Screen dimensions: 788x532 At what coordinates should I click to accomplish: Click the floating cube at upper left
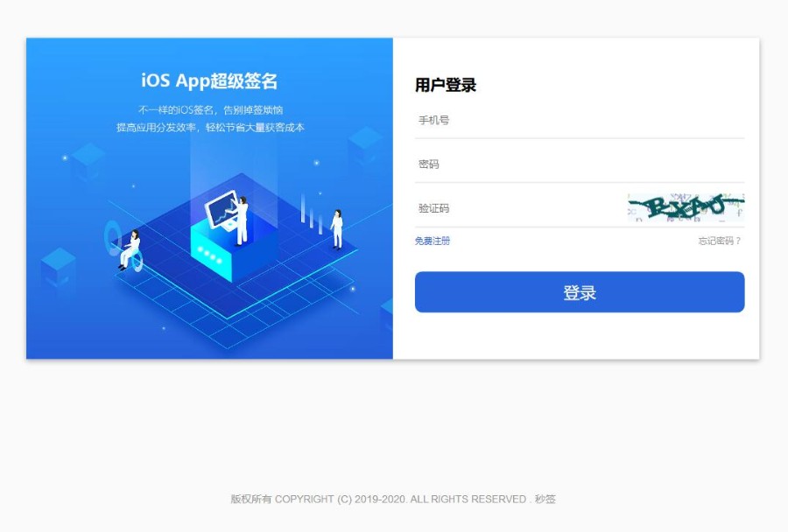pyautogui.click(x=88, y=162)
